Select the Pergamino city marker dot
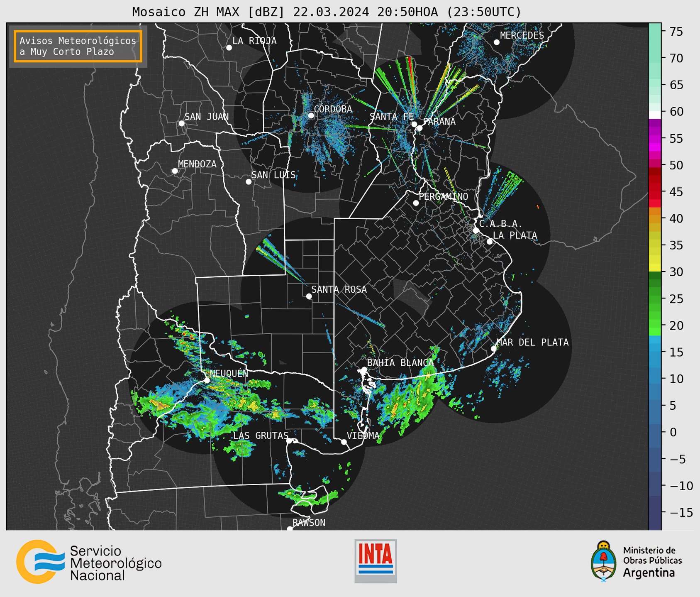This screenshot has width=700, height=597. [x=416, y=203]
